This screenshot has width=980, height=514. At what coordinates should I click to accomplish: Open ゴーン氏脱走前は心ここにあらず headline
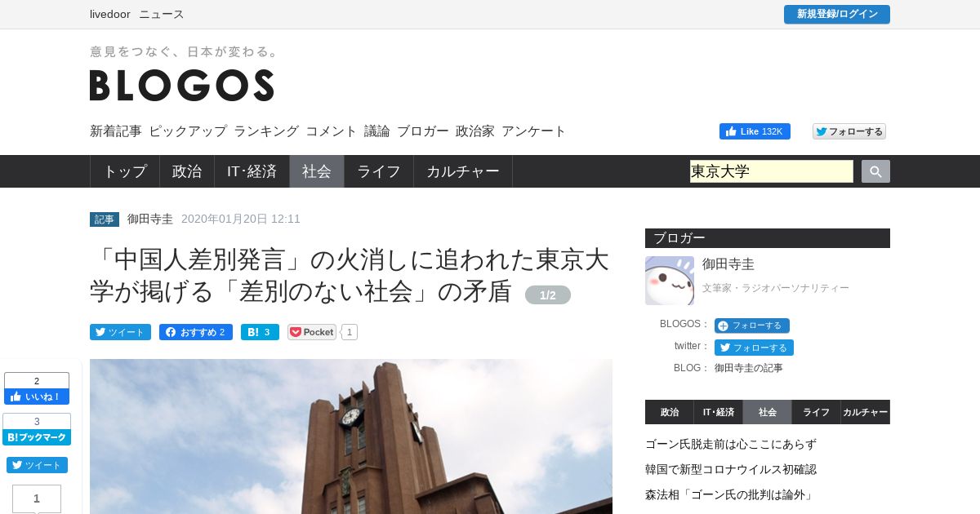731,445
